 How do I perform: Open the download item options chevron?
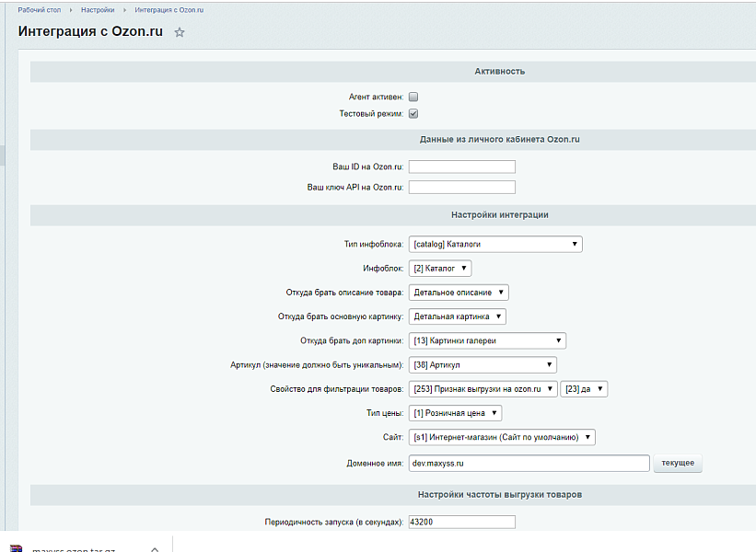pos(155,548)
